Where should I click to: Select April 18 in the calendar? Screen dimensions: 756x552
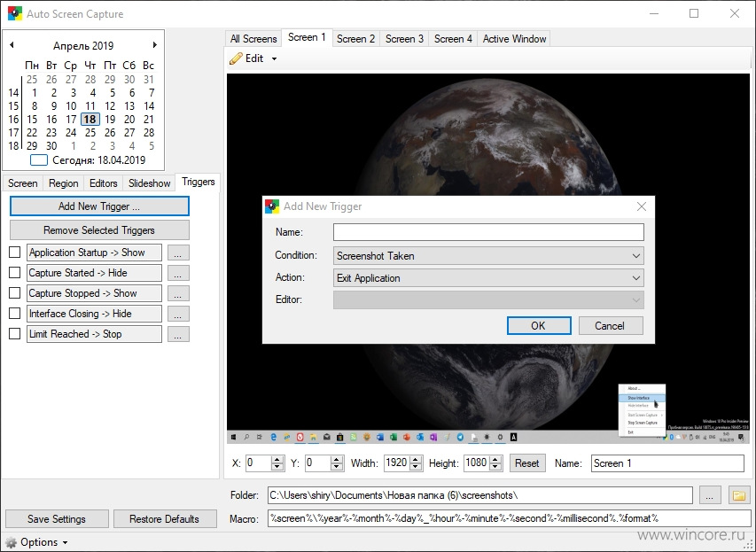tap(90, 119)
